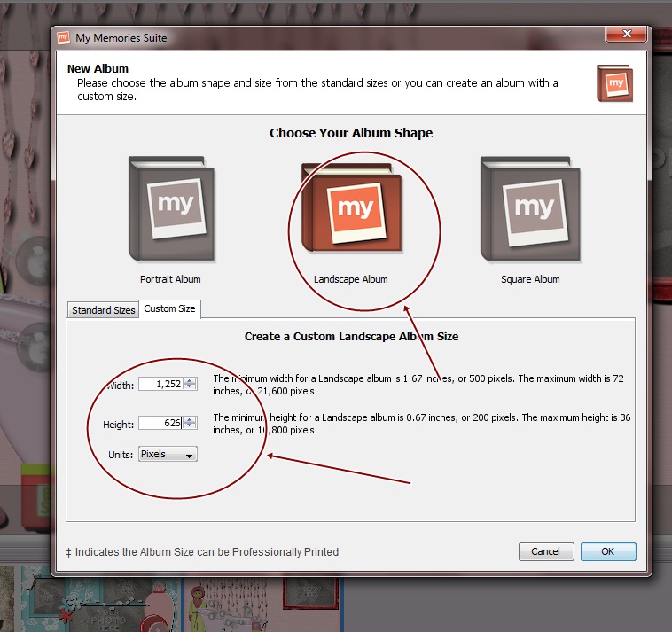The width and height of the screenshot is (672, 632).
Task: Click the My Memories Suite title bar icon
Action: tap(64, 38)
